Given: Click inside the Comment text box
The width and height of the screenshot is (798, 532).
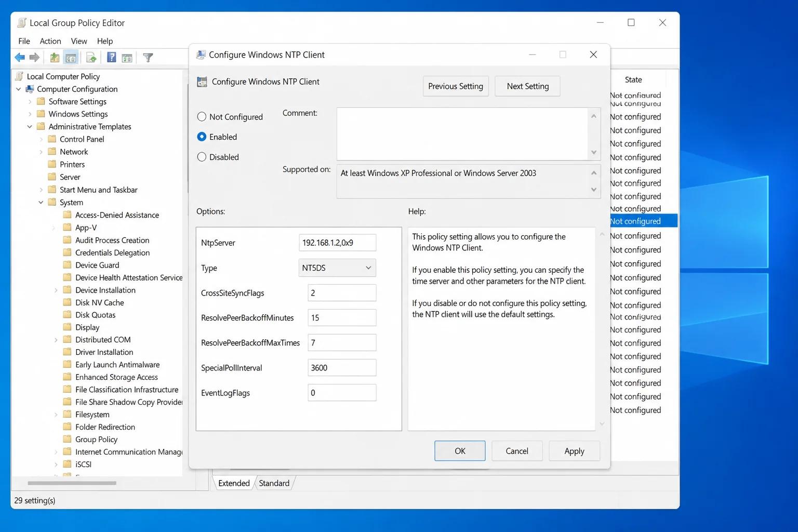Looking at the screenshot, I should 462,134.
